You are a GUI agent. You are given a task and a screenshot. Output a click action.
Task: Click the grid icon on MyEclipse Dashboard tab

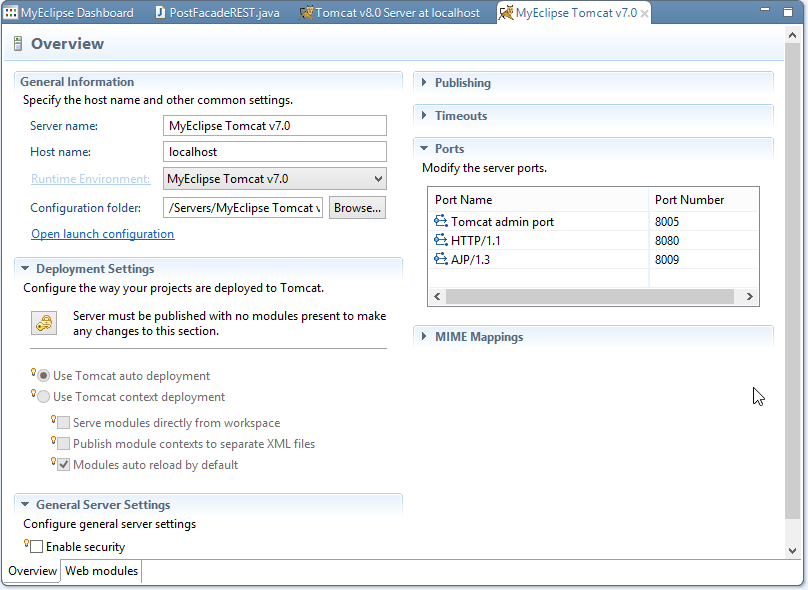(x=12, y=12)
